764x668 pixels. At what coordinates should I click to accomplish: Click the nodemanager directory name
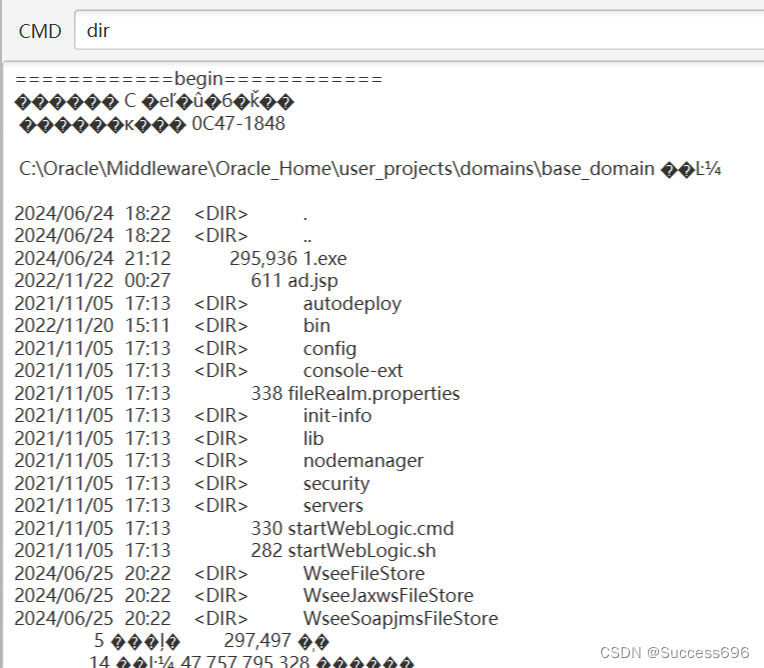pyautogui.click(x=363, y=461)
